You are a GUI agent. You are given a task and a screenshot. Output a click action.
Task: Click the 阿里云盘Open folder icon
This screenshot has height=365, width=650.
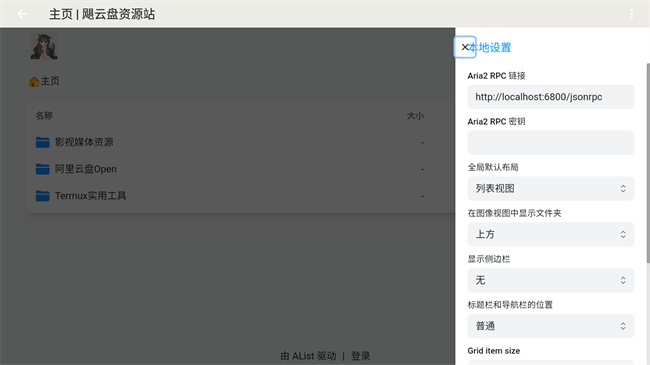(x=42, y=169)
